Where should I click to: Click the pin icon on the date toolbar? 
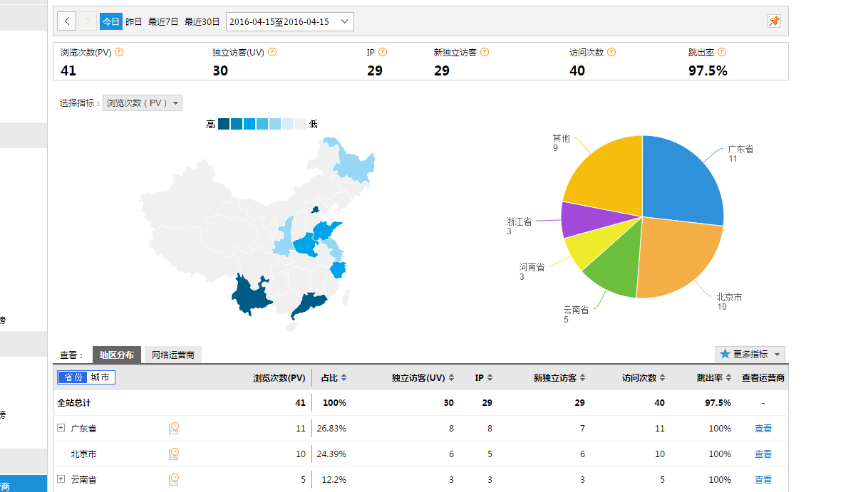coord(774,21)
